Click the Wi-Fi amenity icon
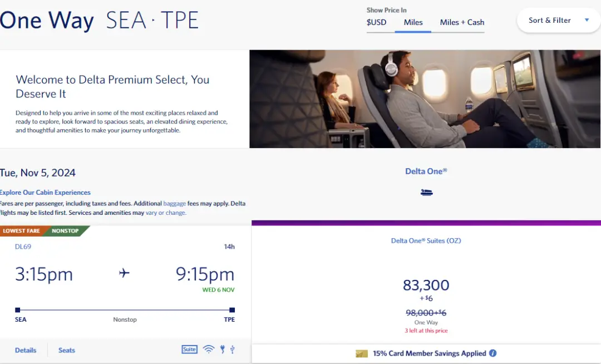This screenshot has height=364, width=601. pos(209,350)
